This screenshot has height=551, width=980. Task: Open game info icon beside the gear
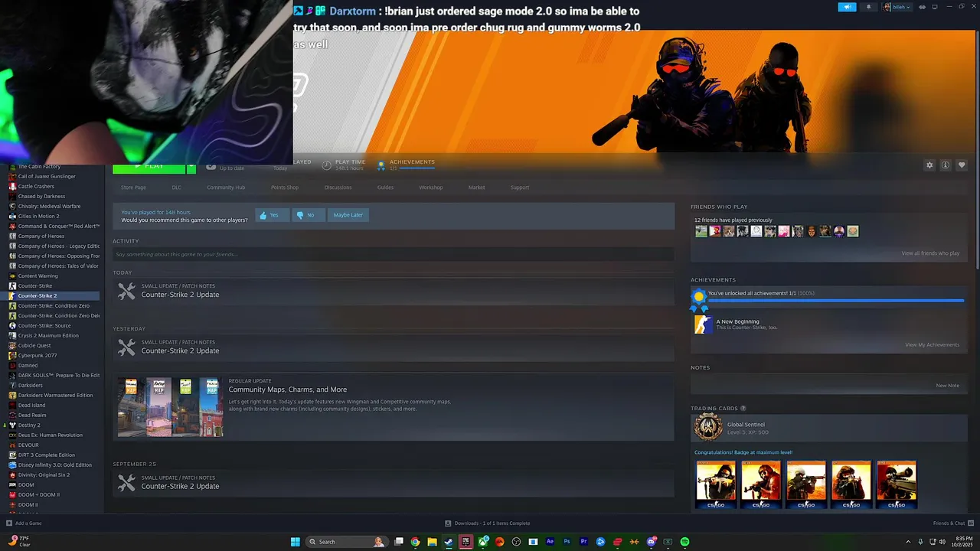[x=946, y=165]
